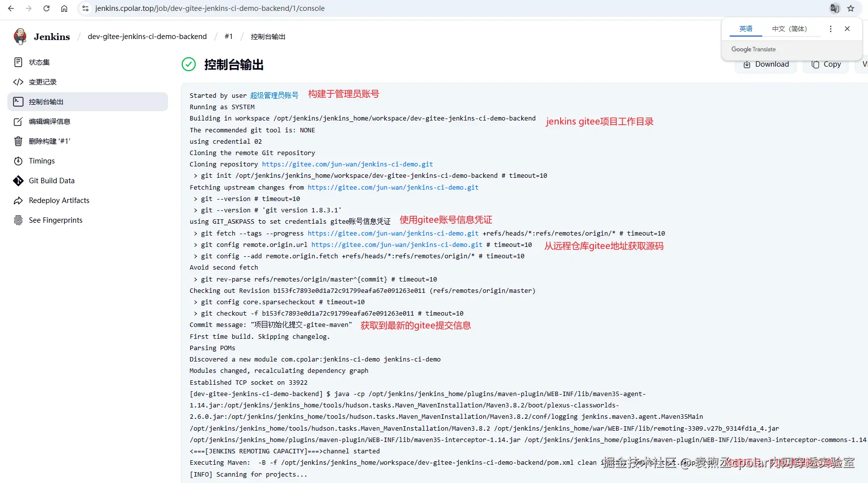The image size is (868, 483).
Task: Click the browser back arrow
Action: click(11, 8)
